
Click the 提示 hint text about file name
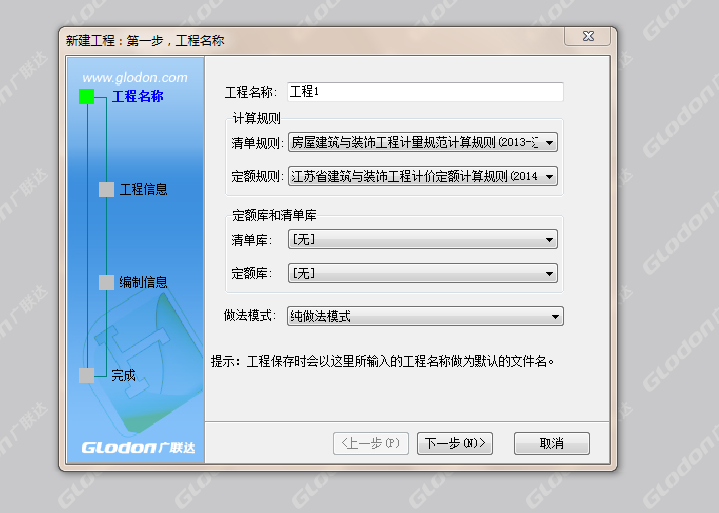tap(382, 361)
